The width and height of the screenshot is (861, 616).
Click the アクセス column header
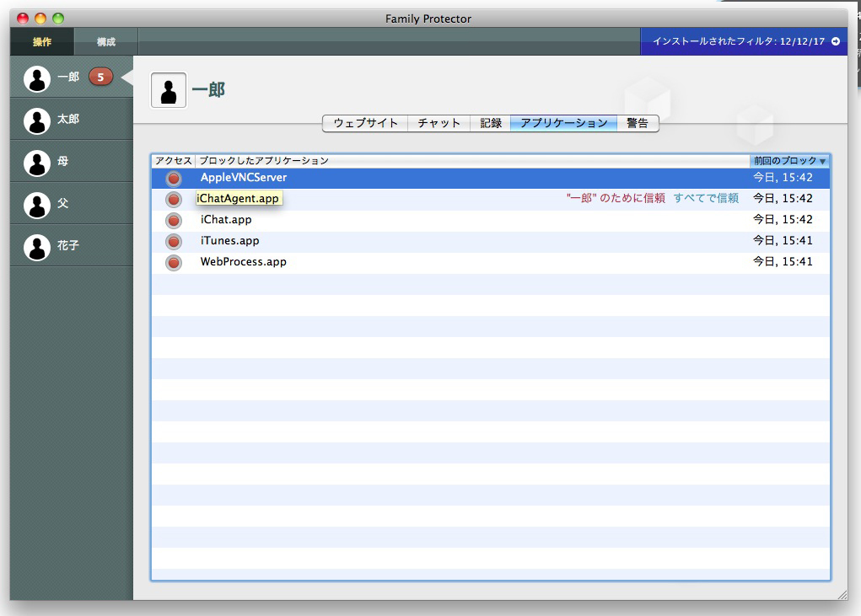click(x=173, y=161)
